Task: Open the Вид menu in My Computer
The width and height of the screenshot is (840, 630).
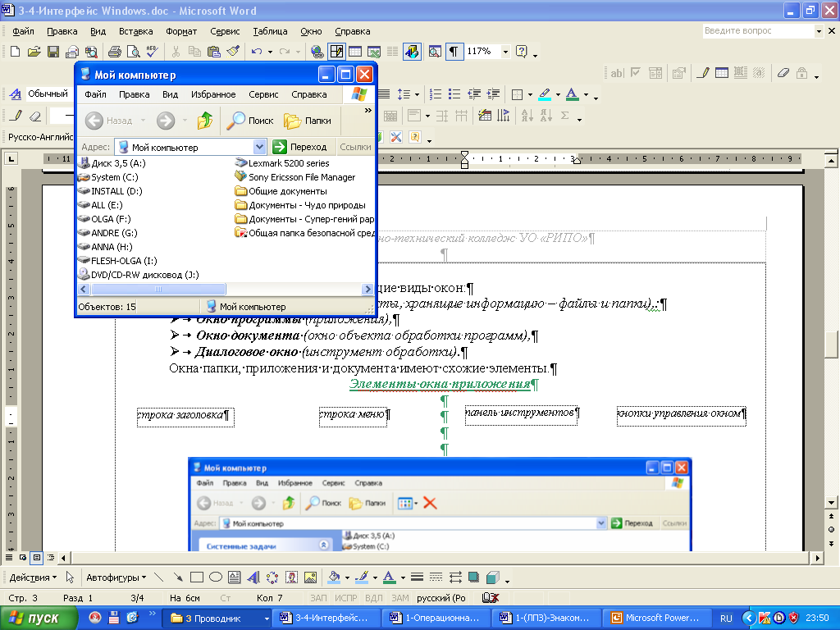Action: tap(170, 94)
